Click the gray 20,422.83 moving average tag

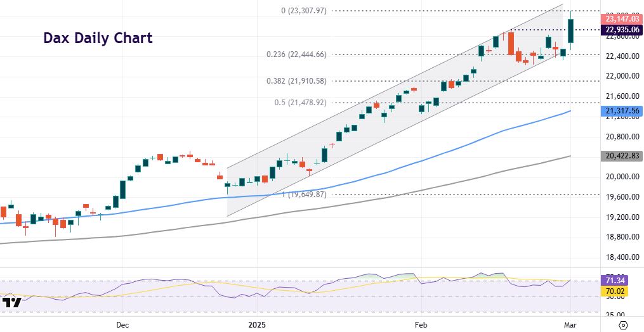click(622, 155)
